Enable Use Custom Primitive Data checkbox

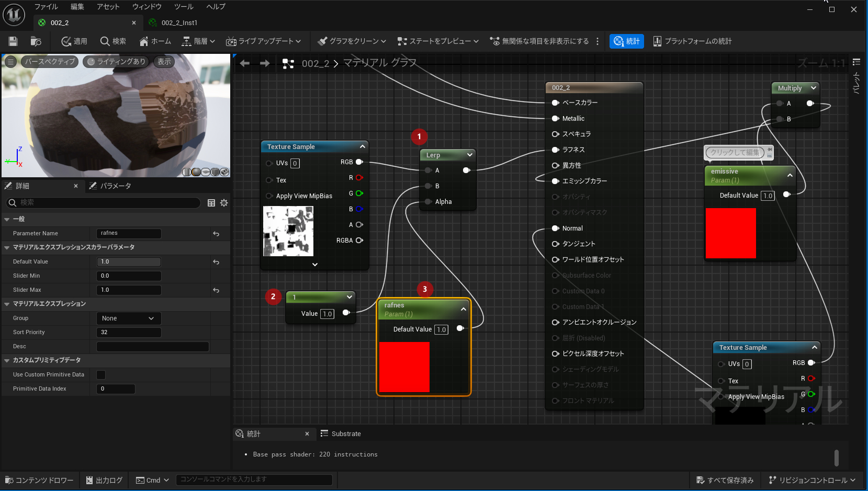click(x=101, y=375)
